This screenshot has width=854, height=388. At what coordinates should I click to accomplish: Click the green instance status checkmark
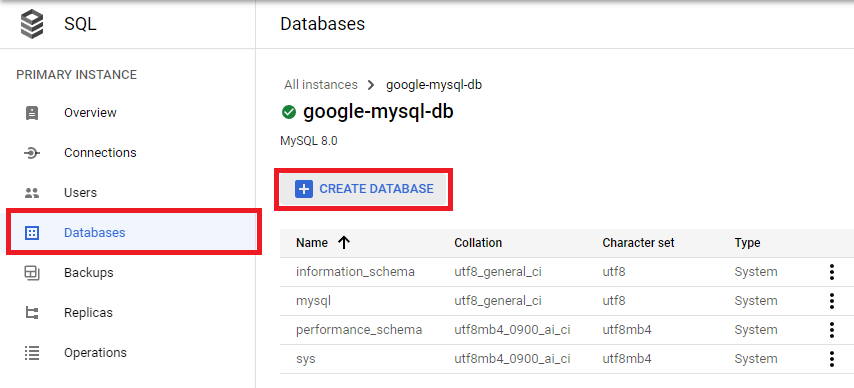point(289,112)
